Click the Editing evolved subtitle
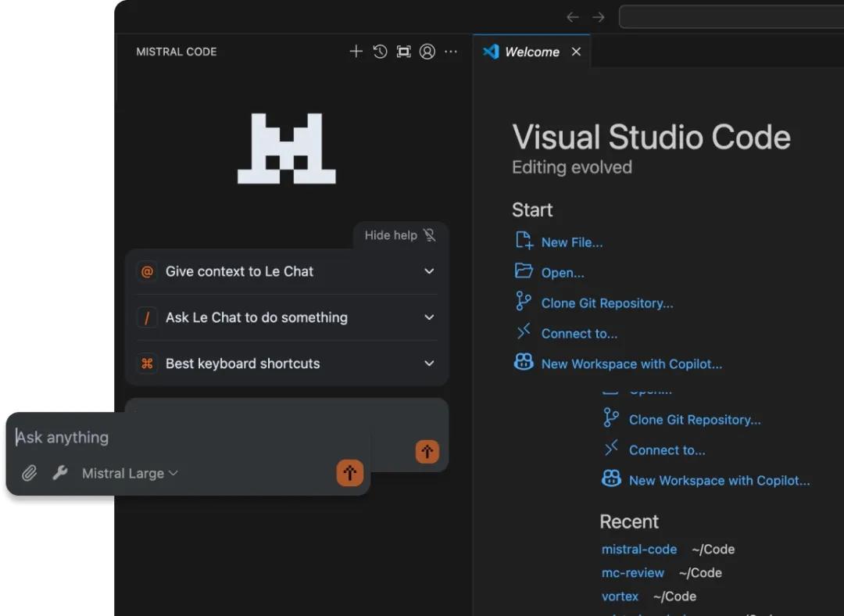844x616 pixels. [571, 167]
